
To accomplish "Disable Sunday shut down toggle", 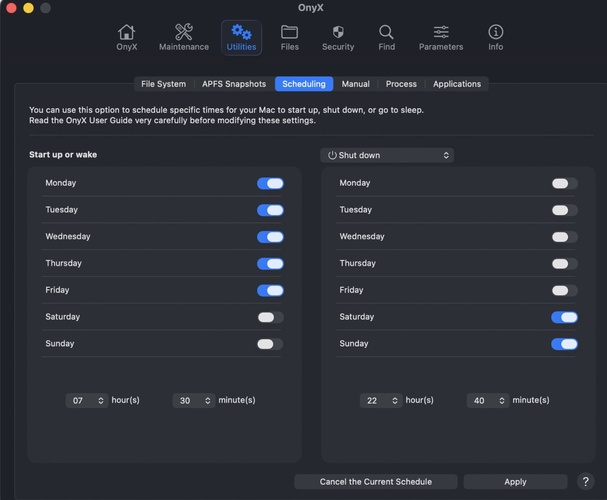I will tap(564, 344).
